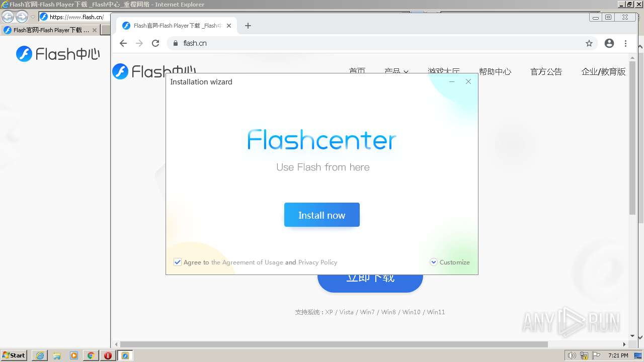
Task: Open a new Chrome tab
Action: 248,26
